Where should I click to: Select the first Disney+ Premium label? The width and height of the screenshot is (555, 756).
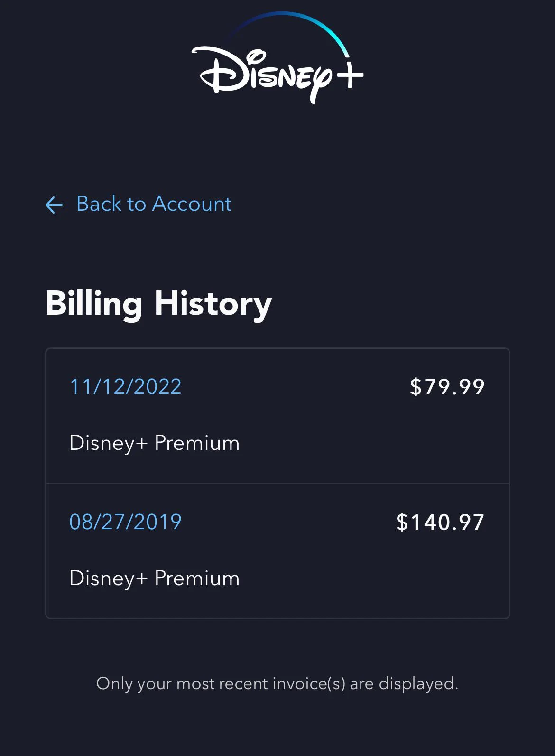click(x=154, y=443)
